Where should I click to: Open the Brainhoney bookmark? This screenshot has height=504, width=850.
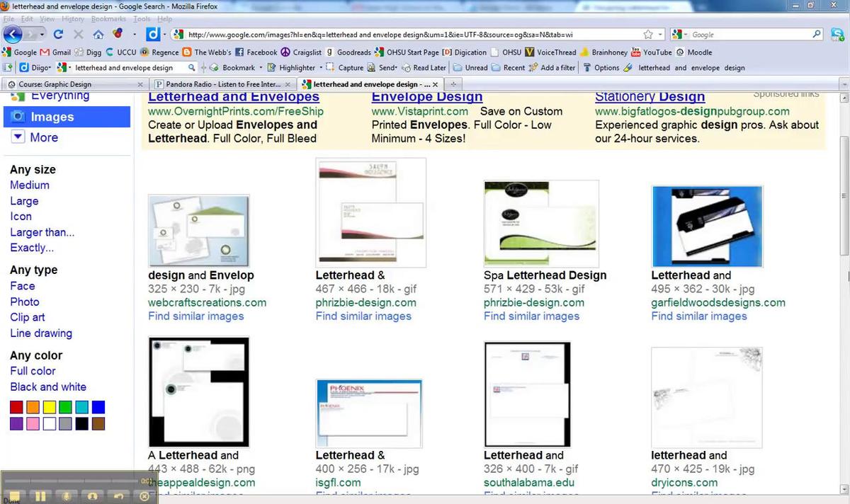pyautogui.click(x=604, y=52)
